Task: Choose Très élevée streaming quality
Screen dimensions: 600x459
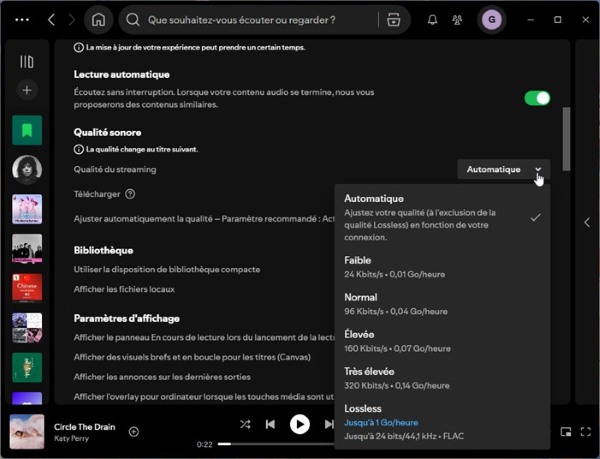Action: tap(442, 378)
